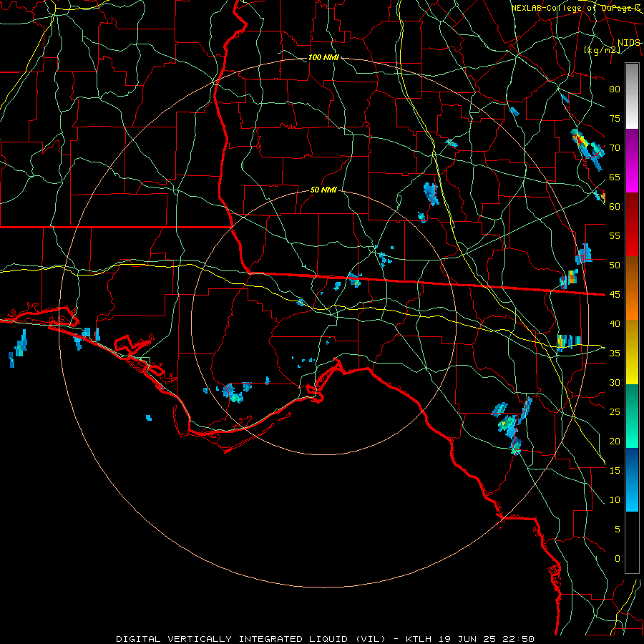644x644 pixels.
Task: Click the 0 value on the color scale
Action: tap(618, 559)
